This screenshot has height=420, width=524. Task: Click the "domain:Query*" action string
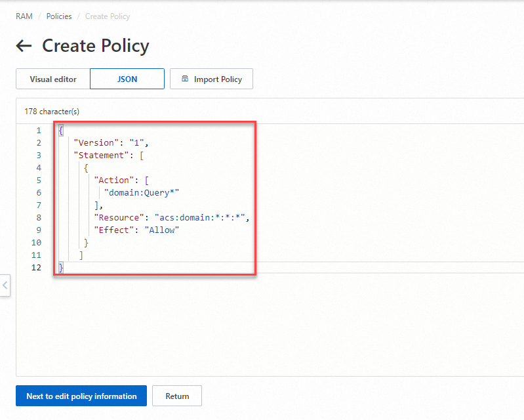(142, 192)
